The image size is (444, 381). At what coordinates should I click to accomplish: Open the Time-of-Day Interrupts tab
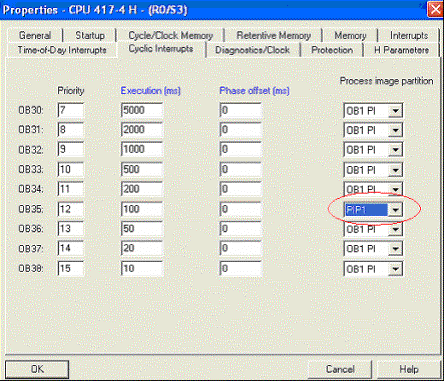click(62, 50)
